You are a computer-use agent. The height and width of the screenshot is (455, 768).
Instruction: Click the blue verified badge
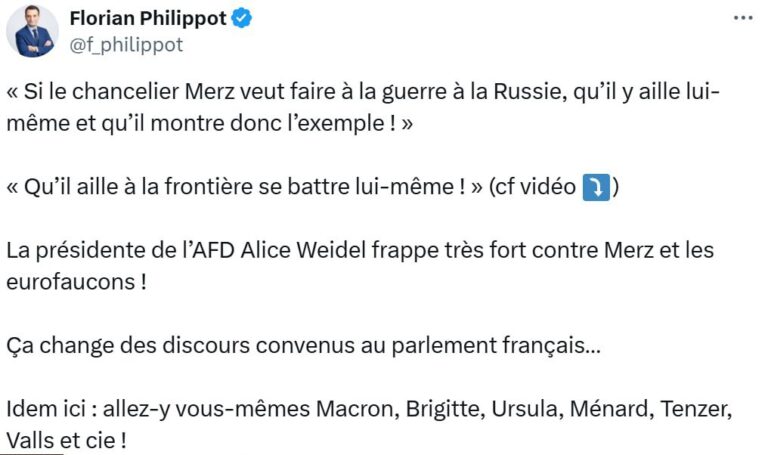coord(241,18)
